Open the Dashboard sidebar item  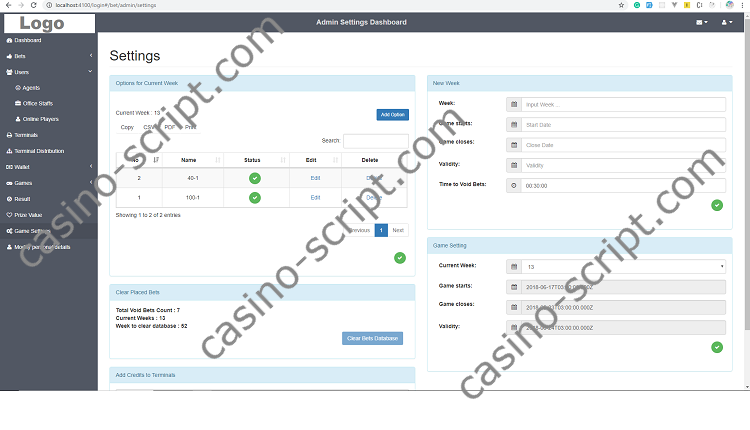tap(28, 40)
